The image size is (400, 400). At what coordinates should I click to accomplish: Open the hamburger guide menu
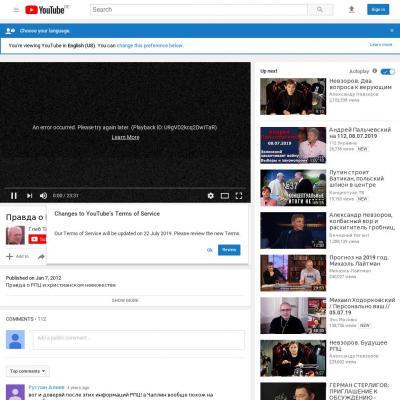tap(16, 10)
